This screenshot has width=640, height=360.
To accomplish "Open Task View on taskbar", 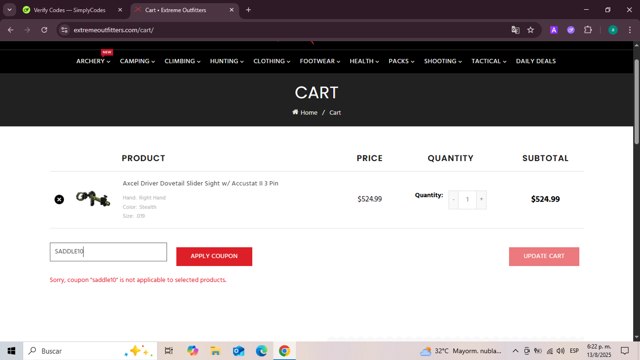I will click(x=169, y=351).
